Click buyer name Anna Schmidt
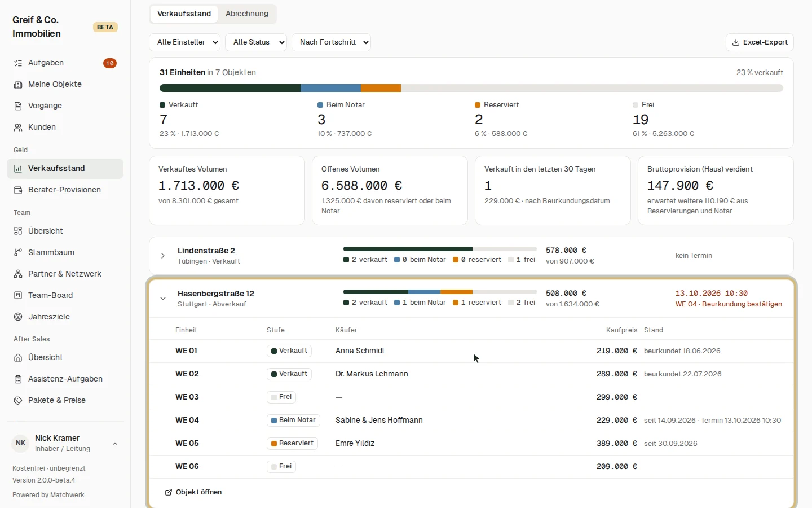Viewport: 812px width, 508px height. coord(360,351)
